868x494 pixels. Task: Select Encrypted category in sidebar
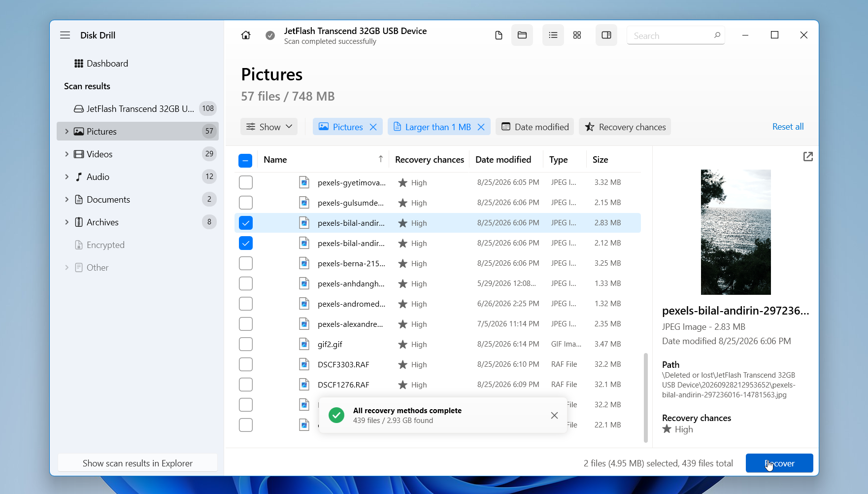coord(137,245)
